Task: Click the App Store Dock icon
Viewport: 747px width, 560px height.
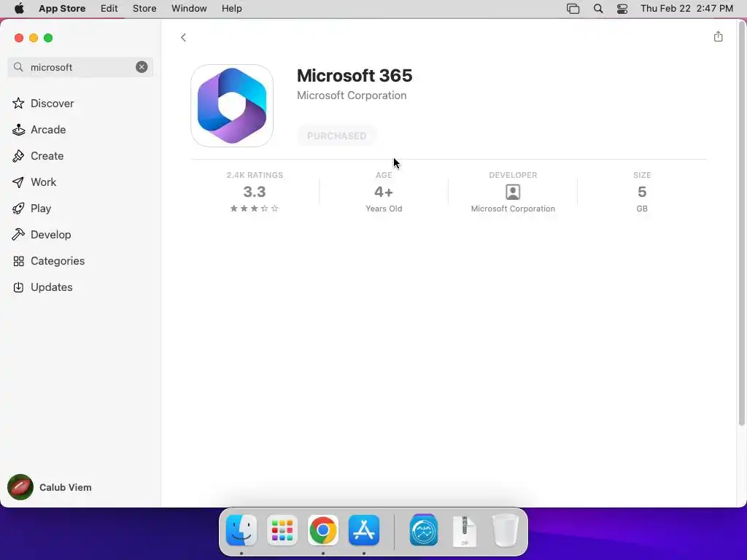Action: pos(364,530)
